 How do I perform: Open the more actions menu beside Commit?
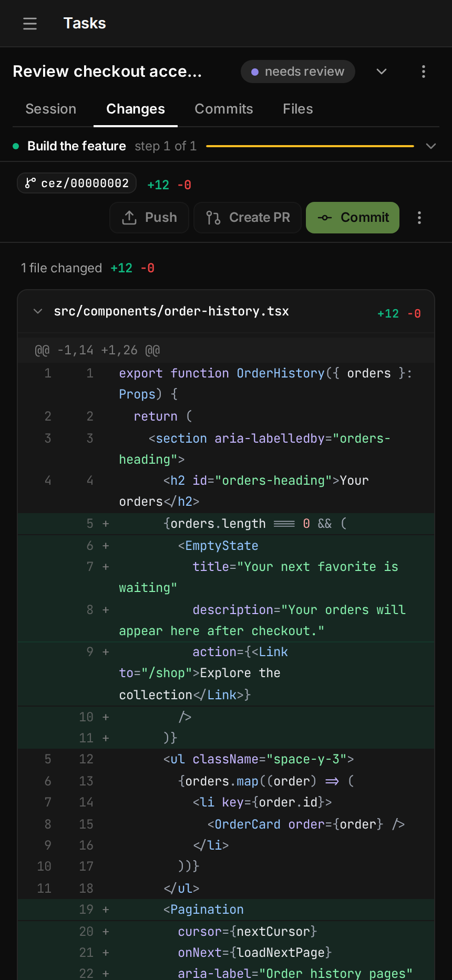[419, 218]
